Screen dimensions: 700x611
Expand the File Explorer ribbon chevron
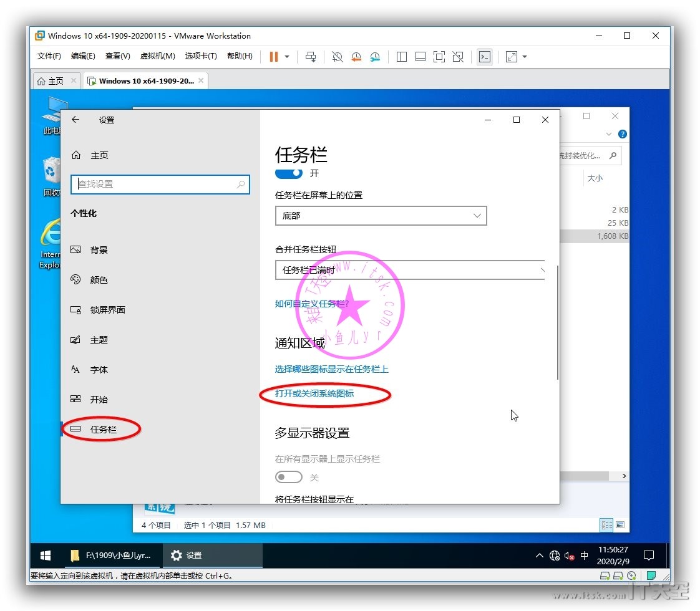609,134
